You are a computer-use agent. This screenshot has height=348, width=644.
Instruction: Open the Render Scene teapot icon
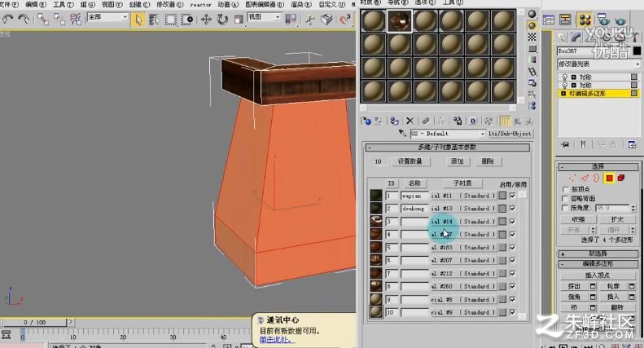click(x=603, y=20)
